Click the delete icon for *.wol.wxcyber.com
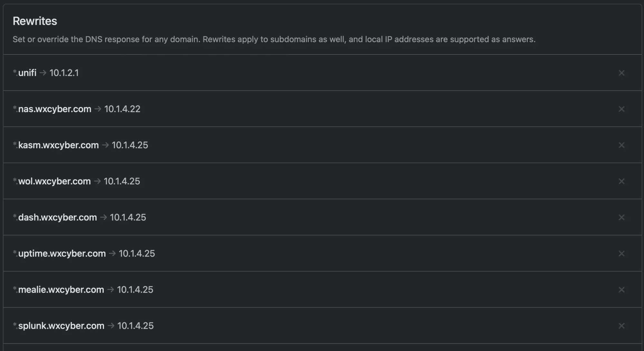Image resolution: width=644 pixels, height=351 pixels. 621,181
